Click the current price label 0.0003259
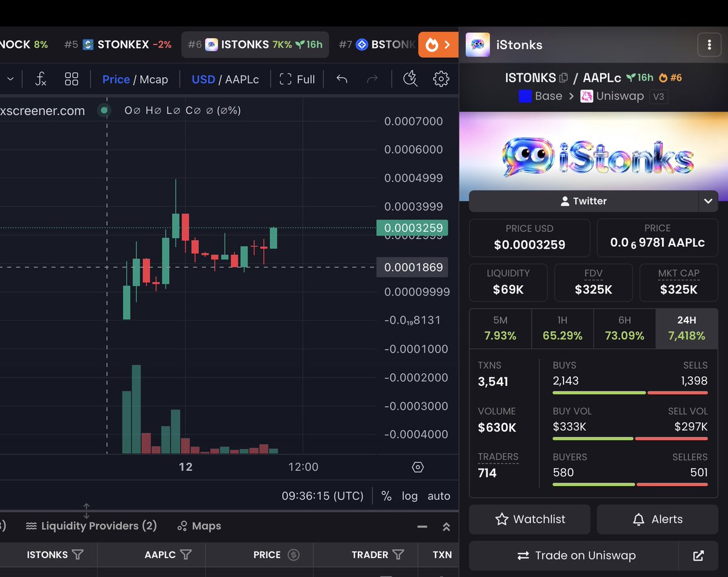The width and height of the screenshot is (728, 577). tap(412, 228)
